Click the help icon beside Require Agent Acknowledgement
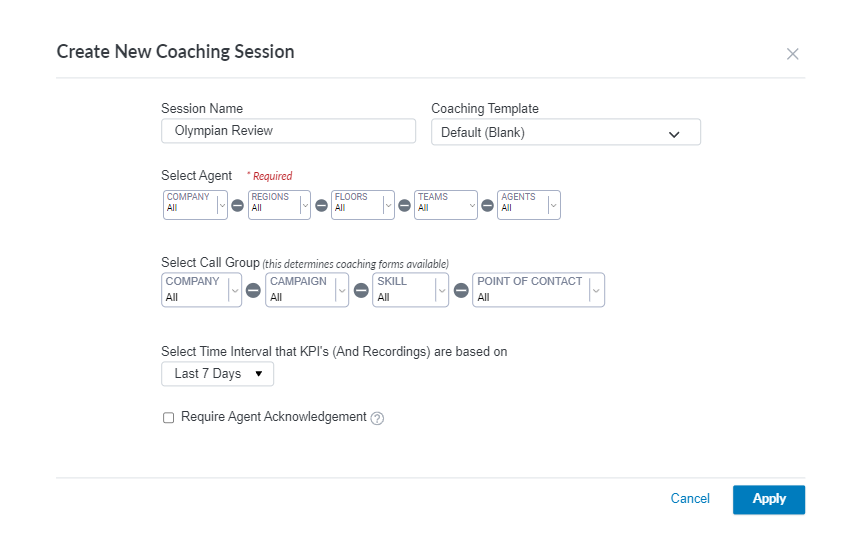Viewport: 863px width, 550px height. pyautogui.click(x=377, y=418)
